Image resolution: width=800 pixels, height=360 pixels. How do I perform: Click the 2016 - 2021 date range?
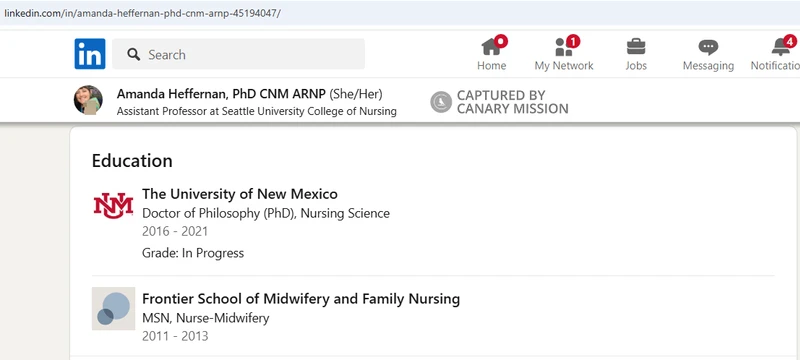(175, 232)
